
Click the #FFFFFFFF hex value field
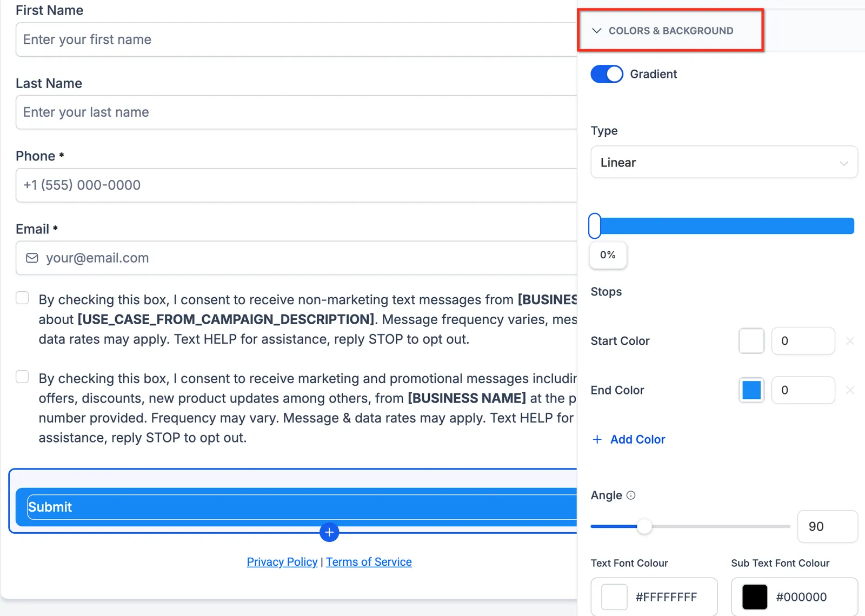pyautogui.click(x=667, y=597)
